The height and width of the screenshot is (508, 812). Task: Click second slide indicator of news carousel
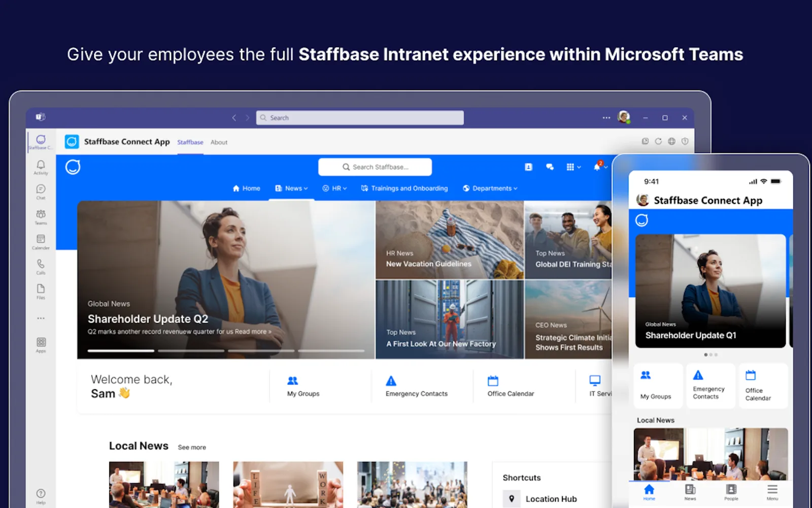coord(191,351)
